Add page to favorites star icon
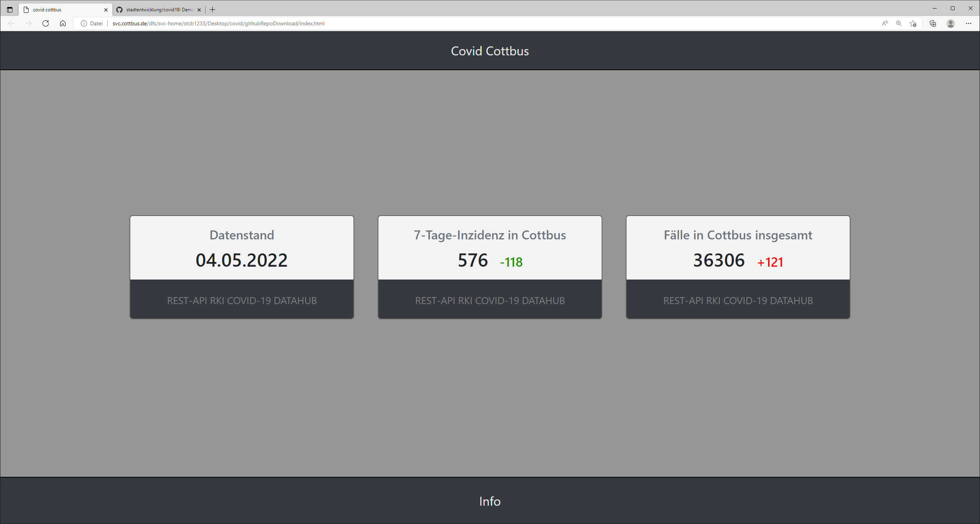Viewport: 980px width, 524px height. [913, 23]
